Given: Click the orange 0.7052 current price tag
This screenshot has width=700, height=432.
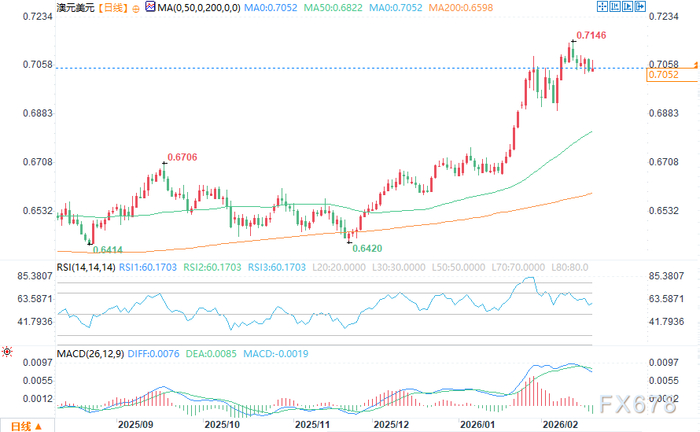Looking at the screenshot, I should pos(671,75).
